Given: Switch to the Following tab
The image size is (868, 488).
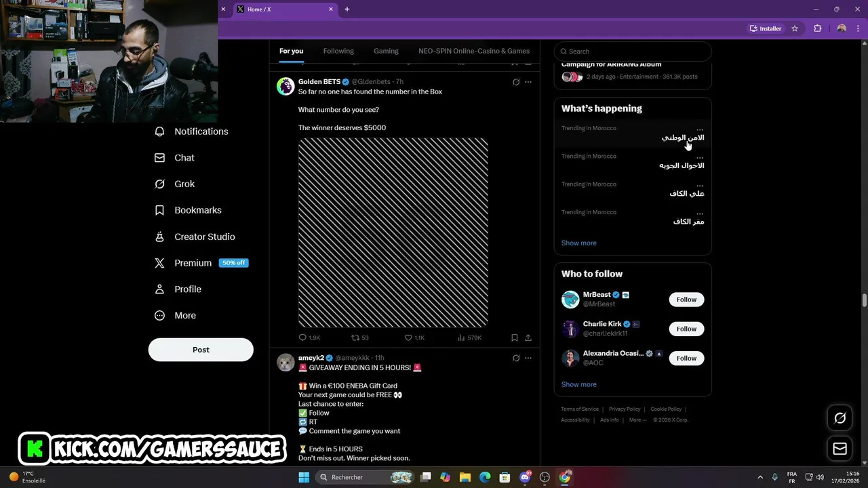Looking at the screenshot, I should click(338, 51).
